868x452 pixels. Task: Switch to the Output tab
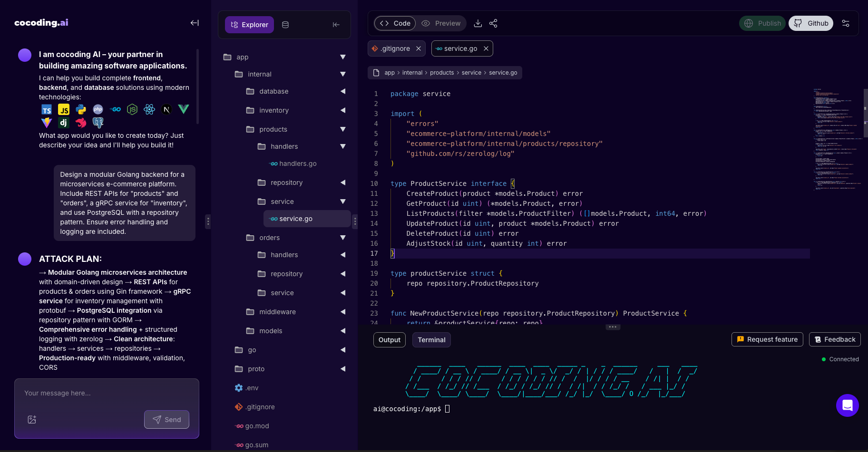[389, 339]
